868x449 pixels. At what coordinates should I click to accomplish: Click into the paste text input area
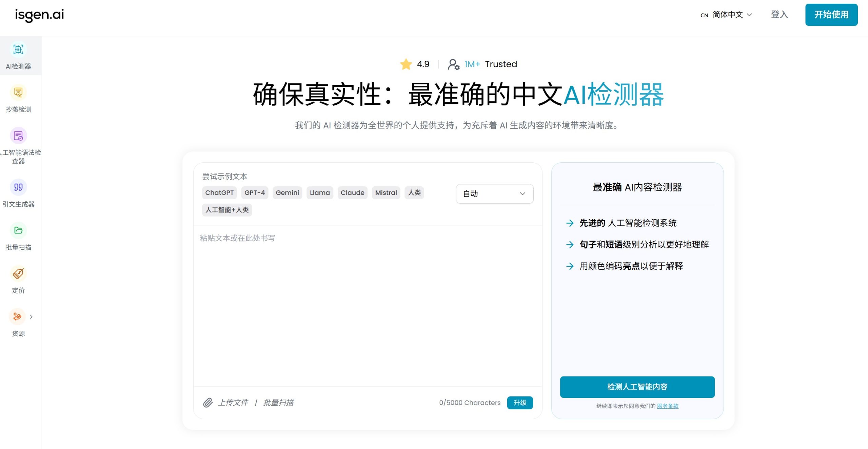pos(368,305)
